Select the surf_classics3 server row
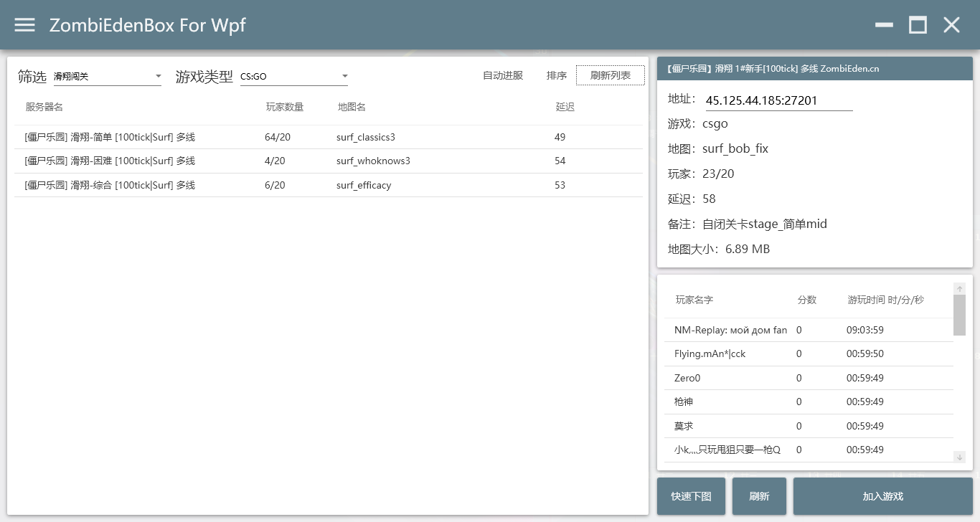This screenshot has height=522, width=980. coord(329,137)
